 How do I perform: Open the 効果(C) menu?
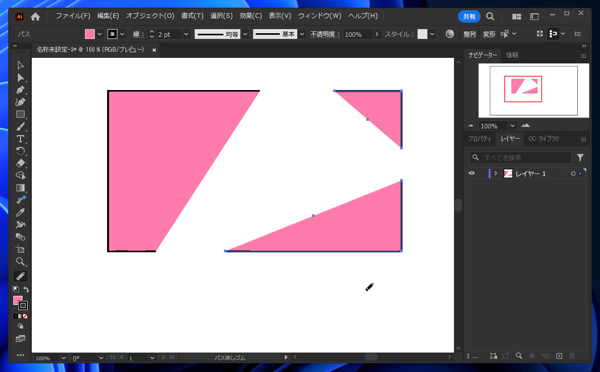click(251, 16)
